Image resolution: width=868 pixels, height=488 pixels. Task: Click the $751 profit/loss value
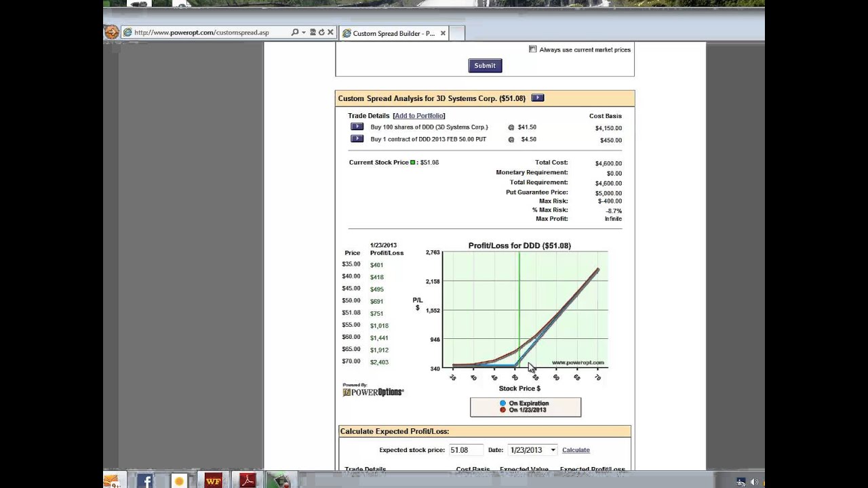(376, 314)
